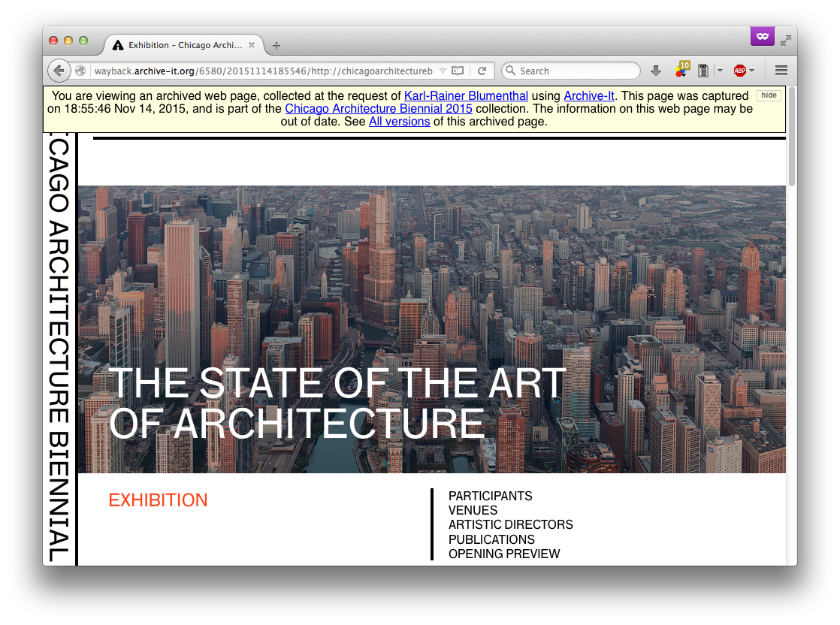Reload the archived page

pos(482,71)
